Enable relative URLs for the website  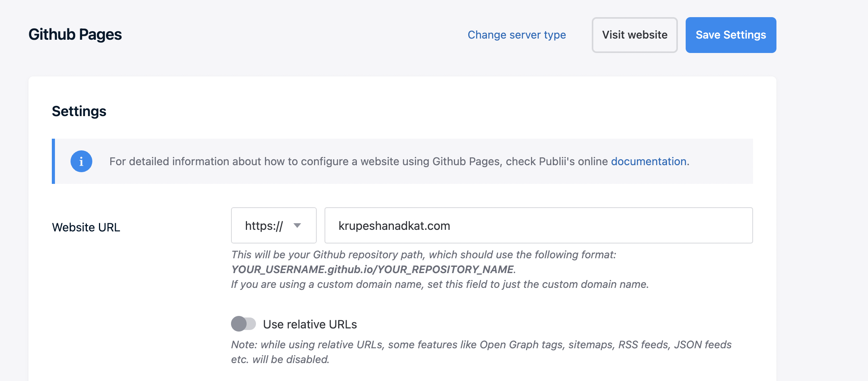pos(244,324)
